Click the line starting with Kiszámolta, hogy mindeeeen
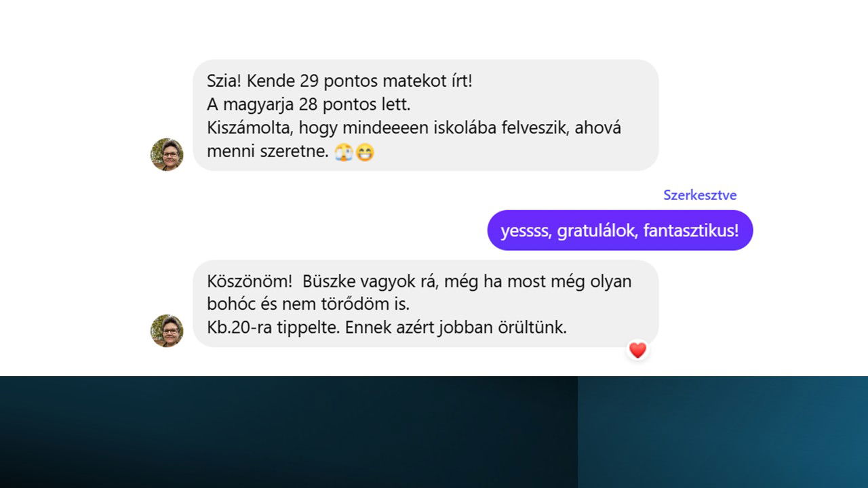Image resolution: width=868 pixels, height=488 pixels. pos(414,128)
